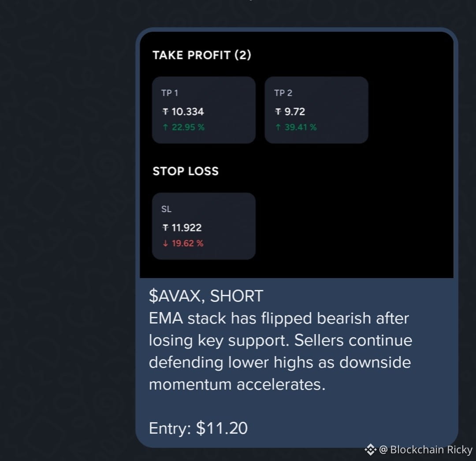Click the TAKE PROFIT (2) heading
Screen dimensions: 476x461
click(202, 55)
